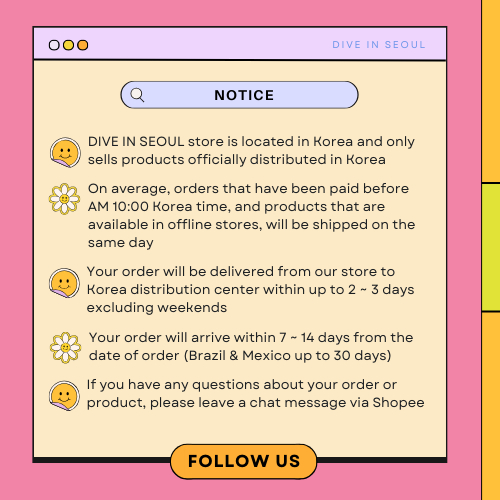The image size is (500, 500).
Task: Click the smiley sticker beside chat message via Shopee text
Action: (64, 396)
